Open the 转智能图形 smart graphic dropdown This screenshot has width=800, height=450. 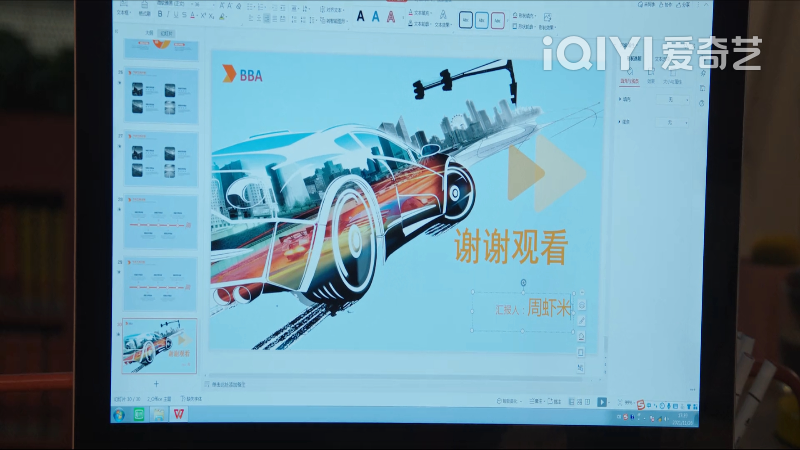tap(334, 21)
